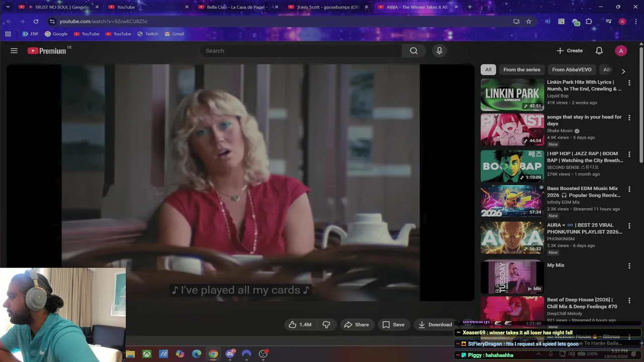Viewport: 644px width, 362px height.
Task: Select the 'All' filter chip
Action: click(x=488, y=70)
